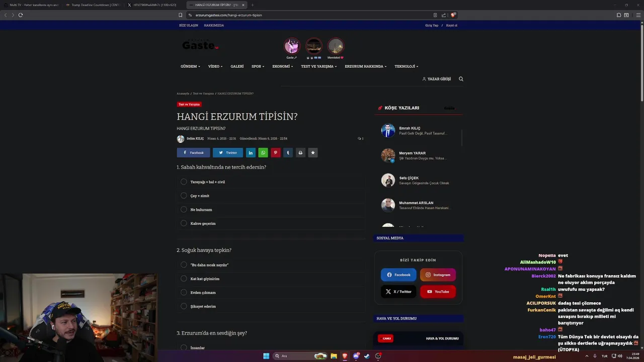Click the Windows taskbar search box

(x=300, y=356)
